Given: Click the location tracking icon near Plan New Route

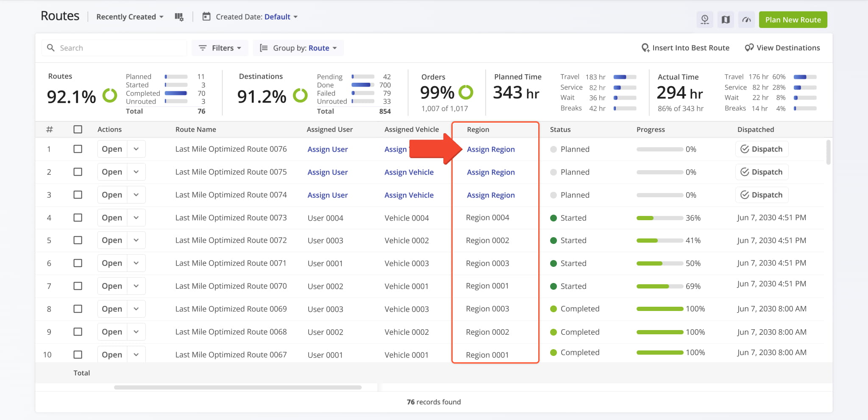Looking at the screenshot, I should coord(705,20).
